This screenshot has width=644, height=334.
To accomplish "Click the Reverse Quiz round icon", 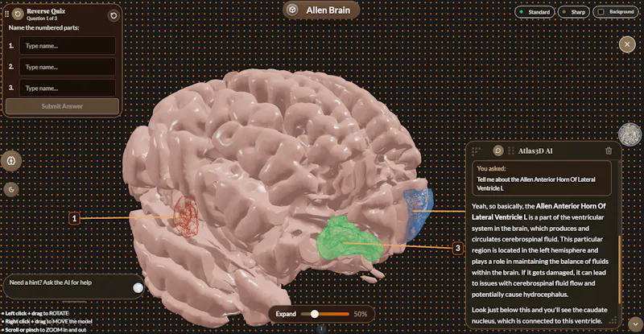I will point(18,14).
